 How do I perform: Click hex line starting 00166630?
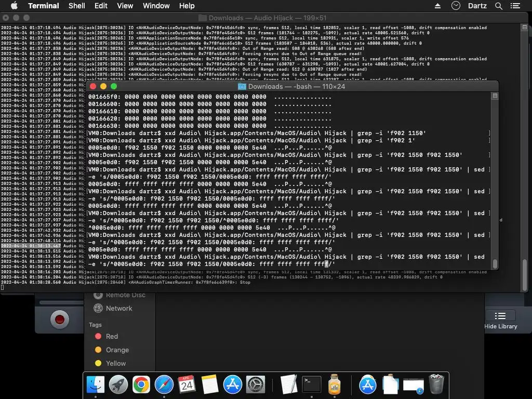point(210,126)
